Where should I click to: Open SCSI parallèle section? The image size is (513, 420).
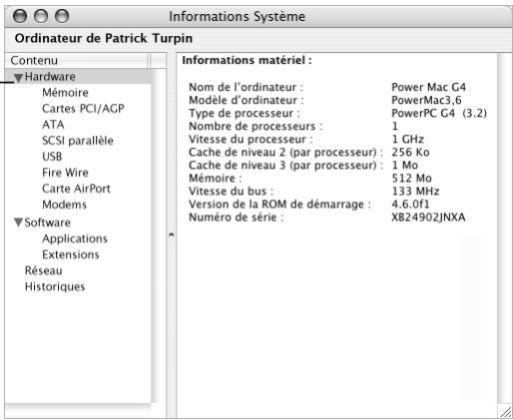[x=78, y=141]
